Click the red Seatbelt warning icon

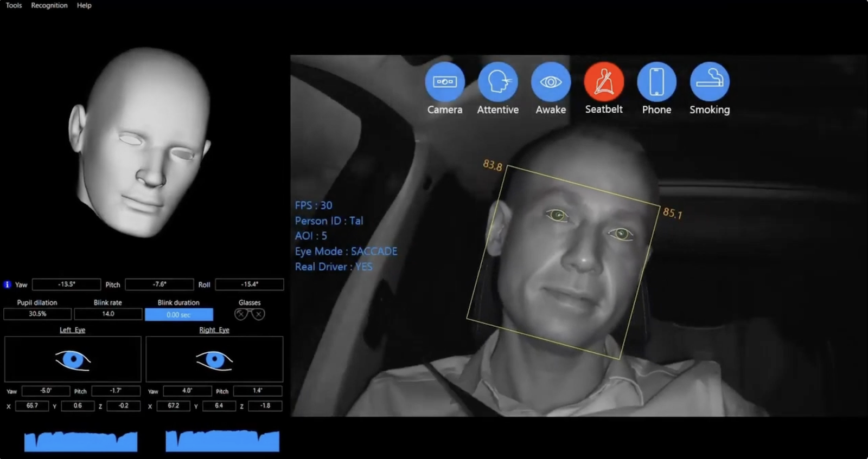pyautogui.click(x=604, y=82)
